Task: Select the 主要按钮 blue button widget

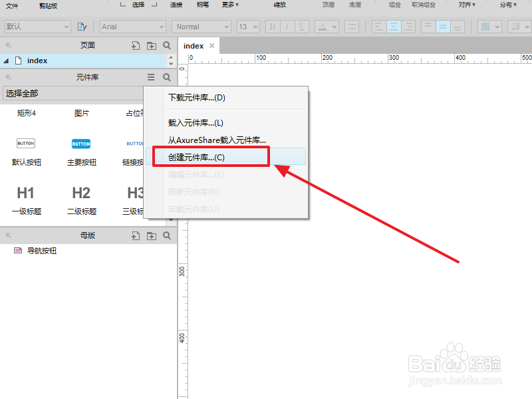Action: tap(81, 144)
